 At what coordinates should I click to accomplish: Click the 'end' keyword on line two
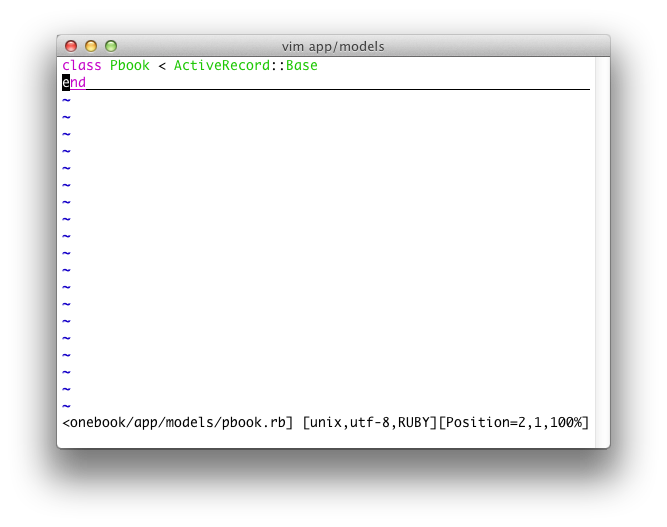pyautogui.click(x=74, y=83)
